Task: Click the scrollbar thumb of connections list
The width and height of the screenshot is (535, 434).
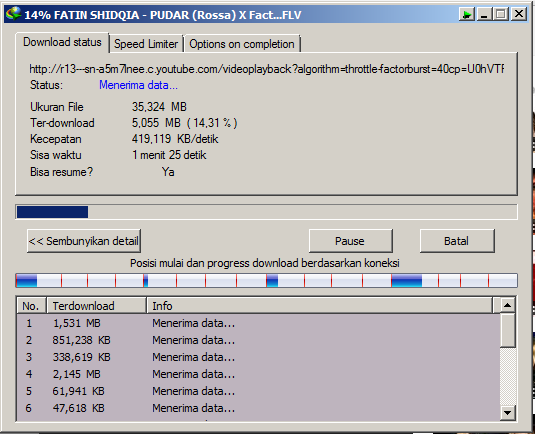Action: [x=507, y=330]
